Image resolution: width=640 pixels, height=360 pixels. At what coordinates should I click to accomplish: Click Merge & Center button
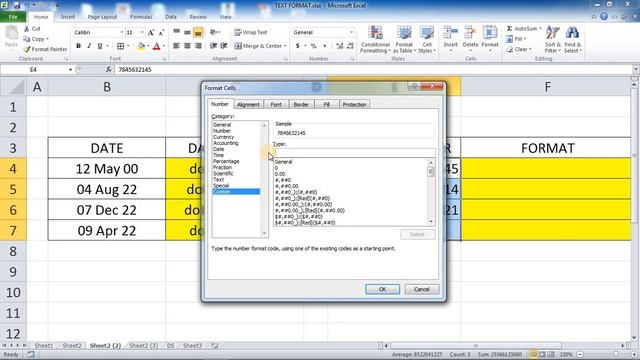click(258, 46)
